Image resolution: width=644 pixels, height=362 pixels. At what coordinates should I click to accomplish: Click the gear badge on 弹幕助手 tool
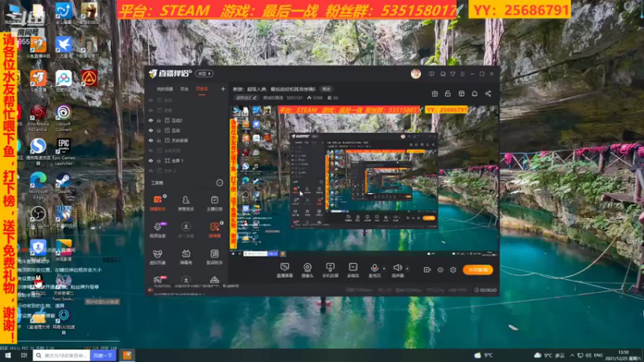(165, 196)
